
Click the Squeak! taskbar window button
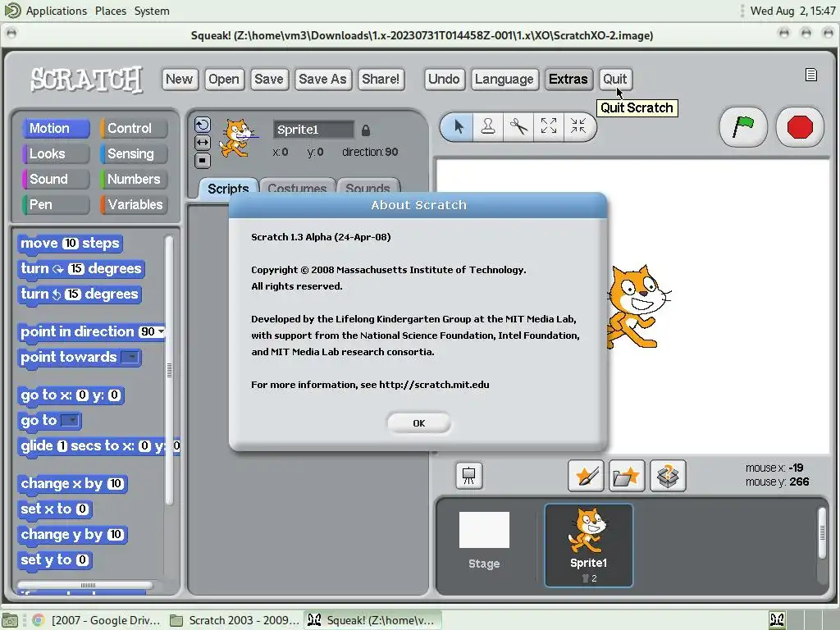(x=372, y=620)
